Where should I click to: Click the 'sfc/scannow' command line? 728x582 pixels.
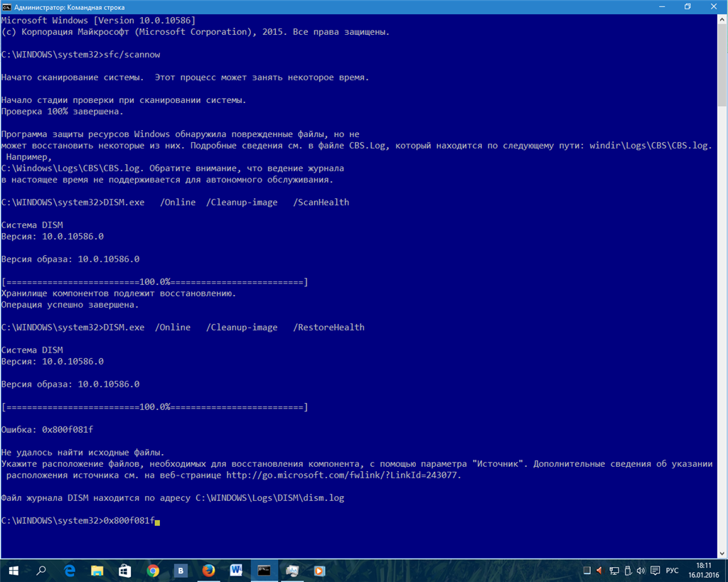click(x=81, y=55)
